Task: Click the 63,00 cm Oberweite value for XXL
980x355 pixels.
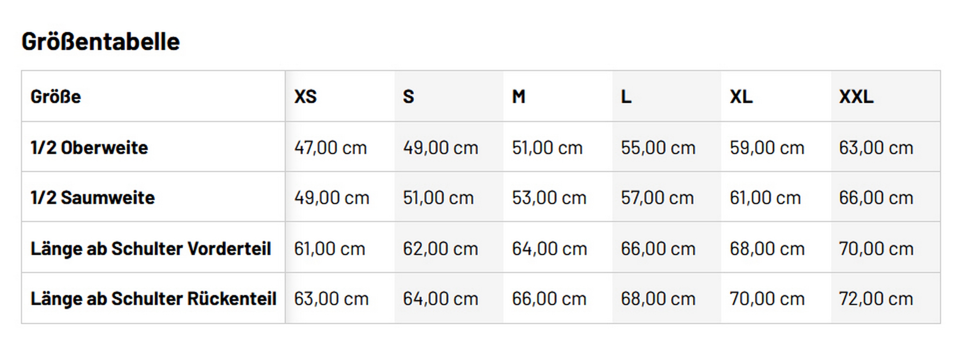Action: point(876,148)
